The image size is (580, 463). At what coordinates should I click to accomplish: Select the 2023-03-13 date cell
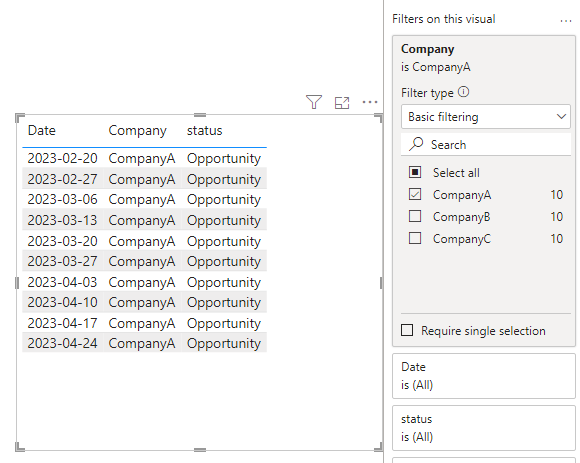pyautogui.click(x=62, y=220)
